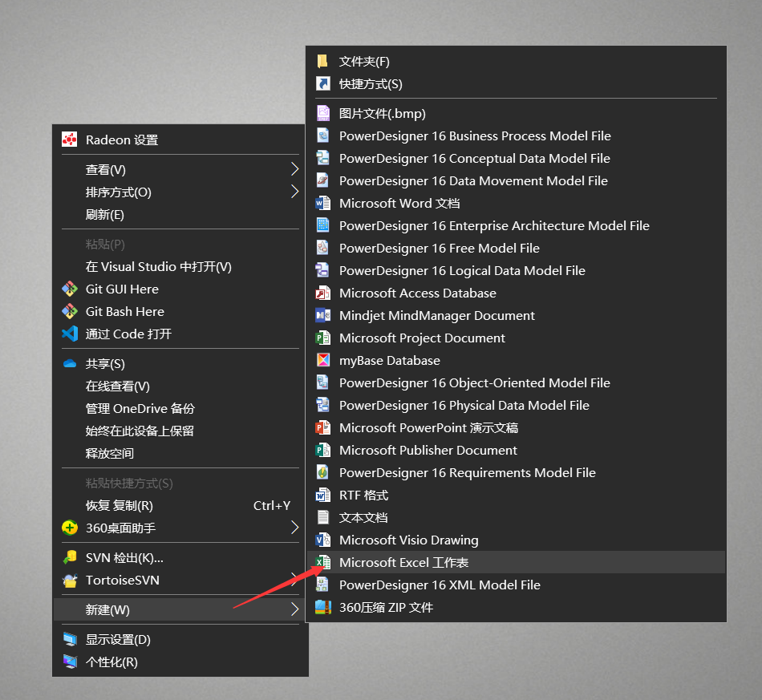
Task: Create PowerDesigner 16 Data Movement Model File
Action: click(x=516, y=180)
